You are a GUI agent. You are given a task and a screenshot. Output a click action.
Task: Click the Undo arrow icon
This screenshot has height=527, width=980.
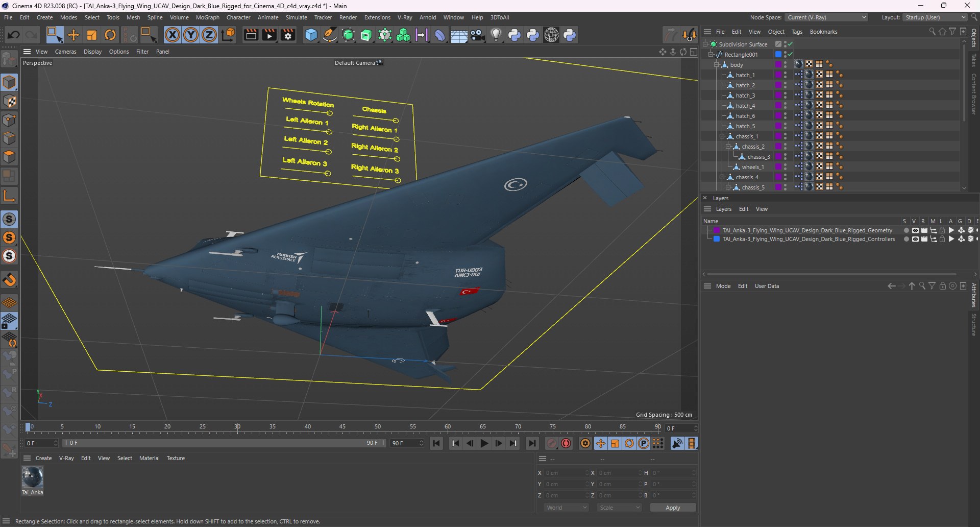coord(14,35)
